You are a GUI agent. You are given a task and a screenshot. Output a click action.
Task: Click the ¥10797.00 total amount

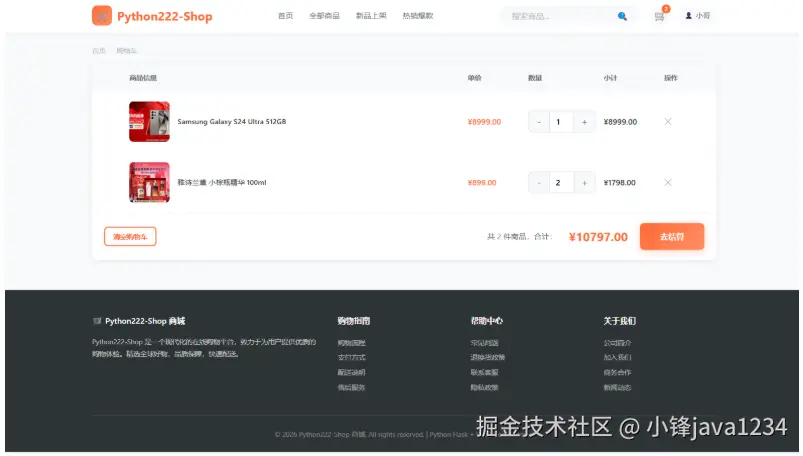click(598, 237)
